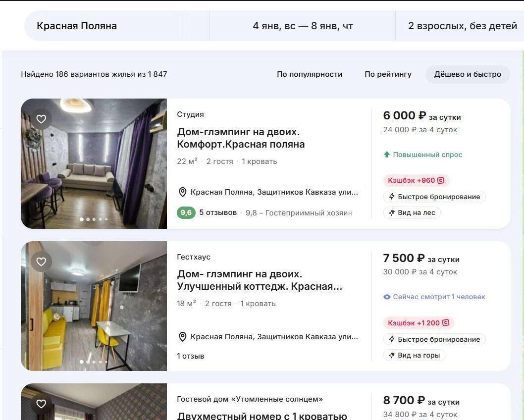Click the Повышенный спрос arrow icon

click(387, 155)
